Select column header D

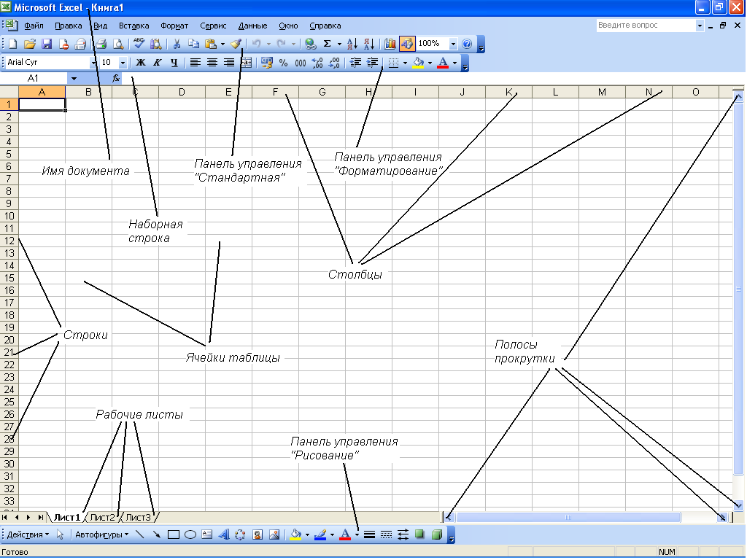182,92
